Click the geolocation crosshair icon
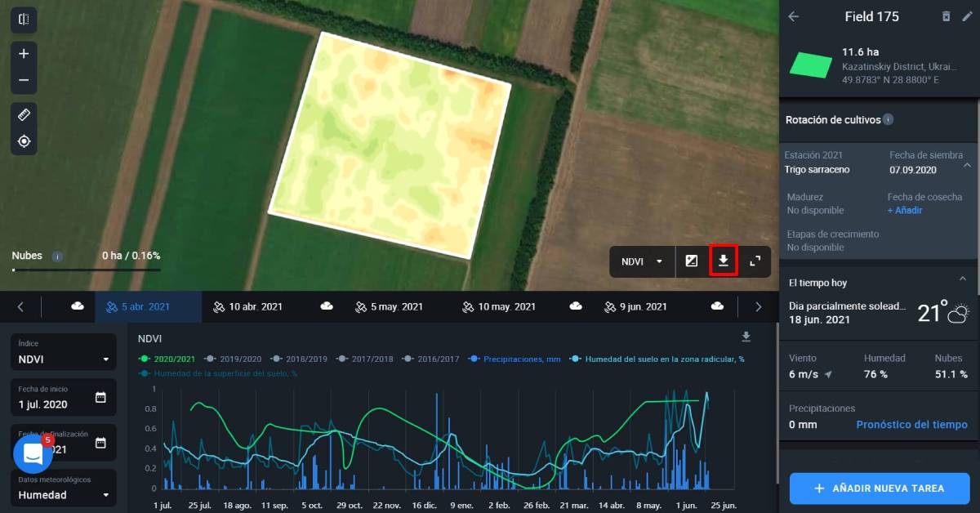The width and height of the screenshot is (980, 513). point(24,141)
